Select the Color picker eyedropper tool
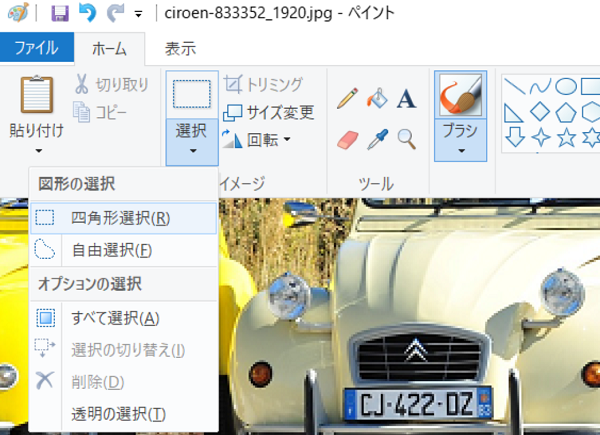The width and height of the screenshot is (600, 435). tap(377, 139)
